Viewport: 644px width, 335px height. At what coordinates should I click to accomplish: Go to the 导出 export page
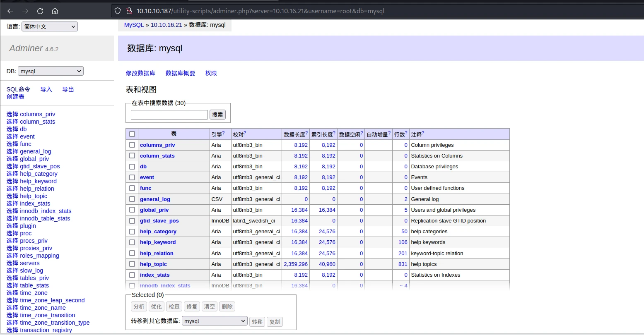68,89
